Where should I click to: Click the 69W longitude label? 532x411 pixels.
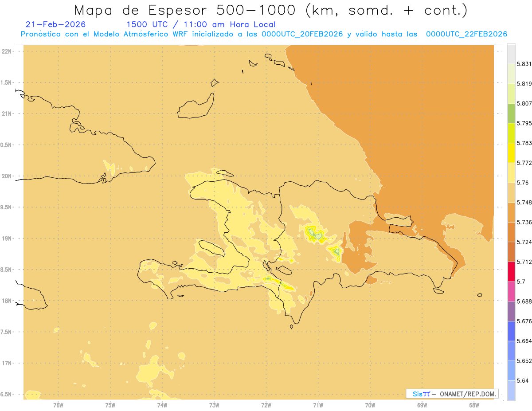point(422,405)
